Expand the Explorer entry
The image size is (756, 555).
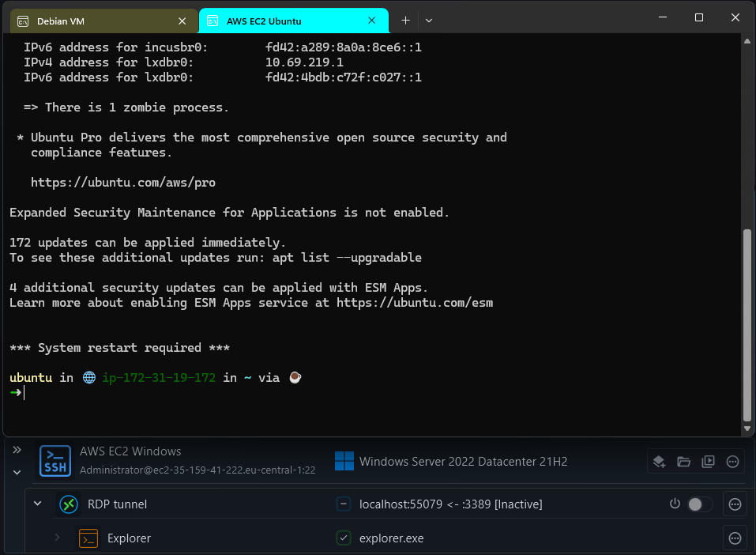pyautogui.click(x=55, y=538)
